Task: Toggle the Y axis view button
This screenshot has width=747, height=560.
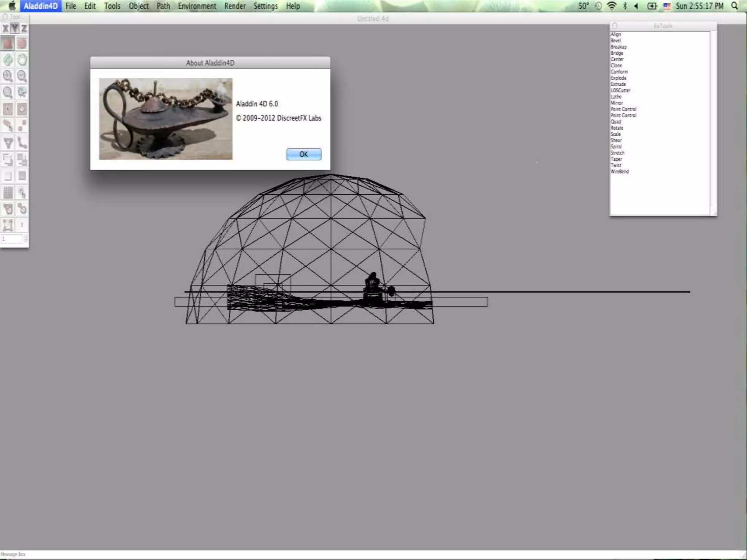Action: (x=15, y=28)
